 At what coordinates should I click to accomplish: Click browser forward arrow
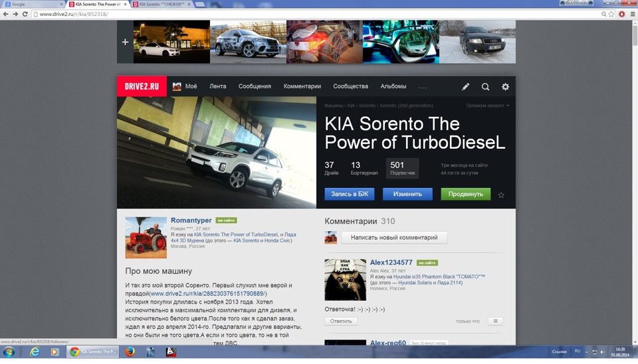click(15, 14)
